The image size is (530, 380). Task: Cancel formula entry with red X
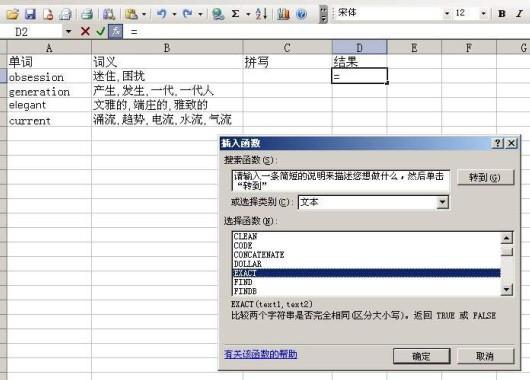pos(85,32)
